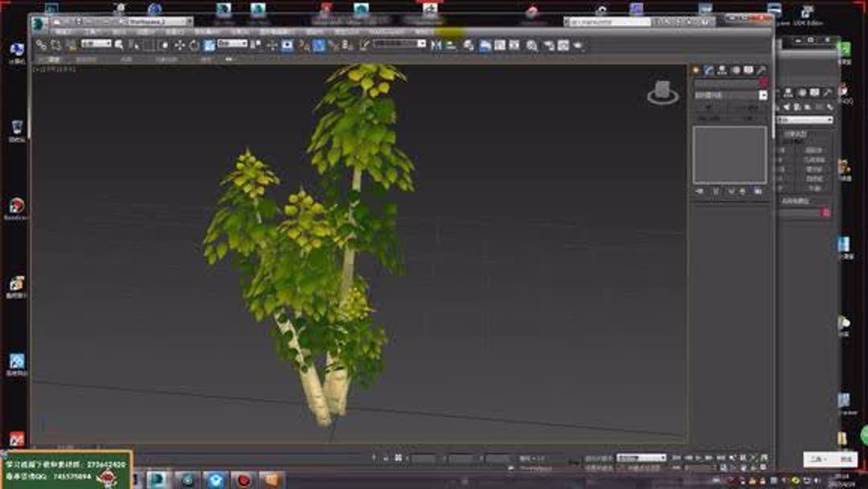The width and height of the screenshot is (868, 489).
Task: Open the Material Editor
Action: 530,46
